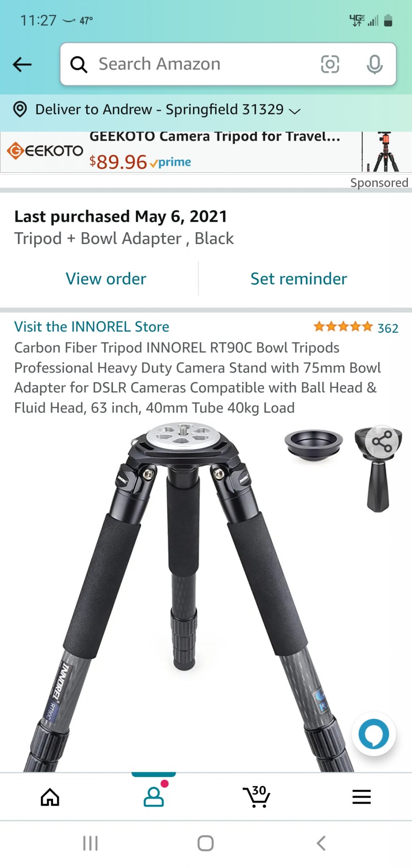412x868 pixels.
Task: Tap the microphone voice search icon
Action: point(374,64)
